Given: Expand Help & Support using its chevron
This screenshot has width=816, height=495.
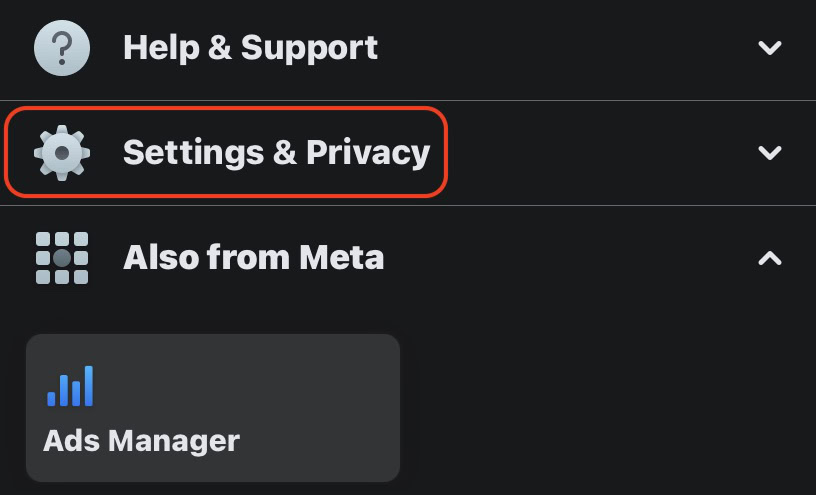Looking at the screenshot, I should pyautogui.click(x=769, y=48).
